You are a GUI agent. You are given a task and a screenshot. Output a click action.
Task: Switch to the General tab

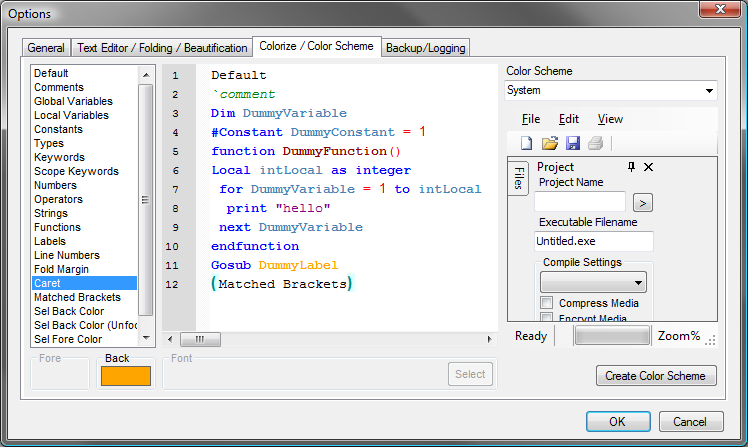coord(46,48)
